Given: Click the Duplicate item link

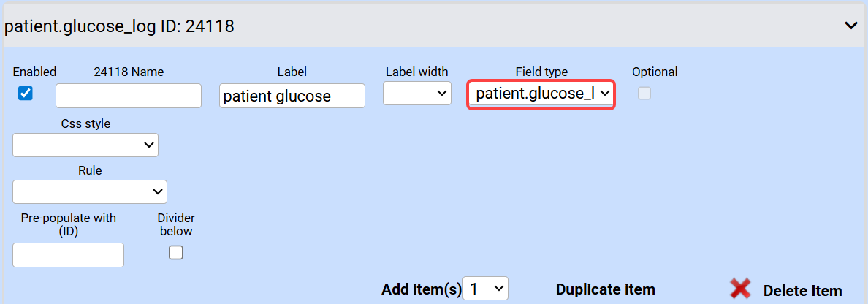Looking at the screenshot, I should point(605,289).
